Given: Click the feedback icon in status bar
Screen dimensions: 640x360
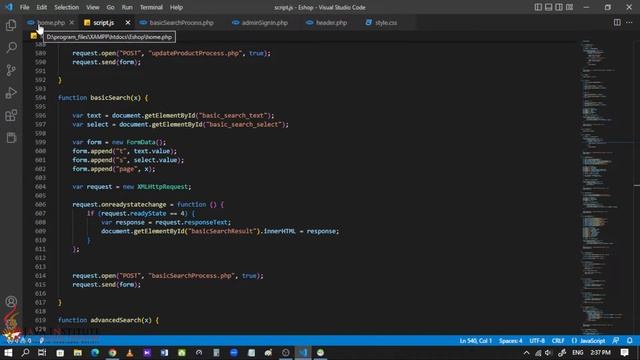Looking at the screenshot, I should pos(616,340).
